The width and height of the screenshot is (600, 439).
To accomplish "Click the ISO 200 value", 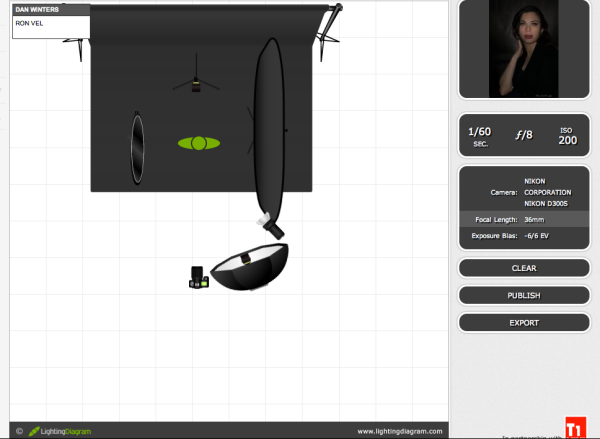I will coord(567,136).
